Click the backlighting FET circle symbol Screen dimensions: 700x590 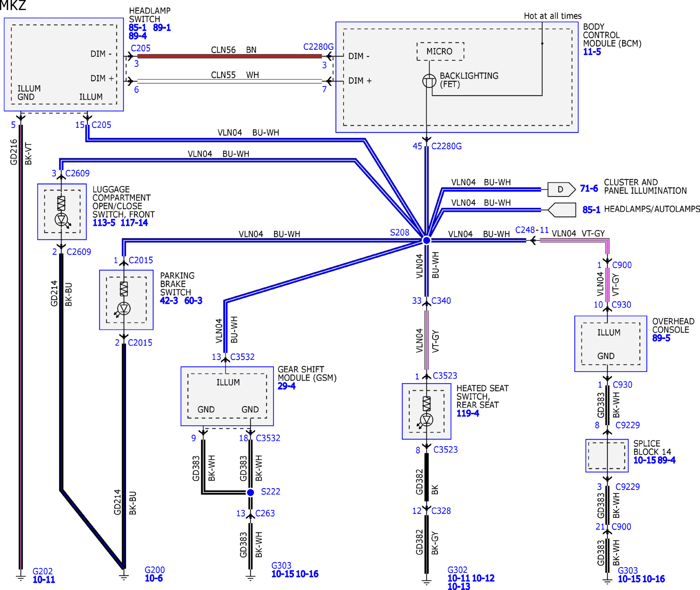[429, 81]
